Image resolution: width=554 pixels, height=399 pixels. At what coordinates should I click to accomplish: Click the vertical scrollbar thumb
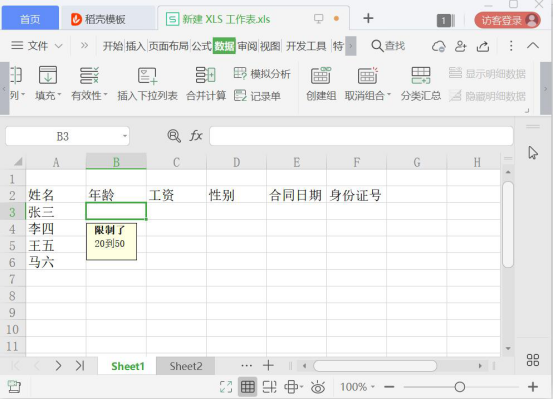[508, 225]
